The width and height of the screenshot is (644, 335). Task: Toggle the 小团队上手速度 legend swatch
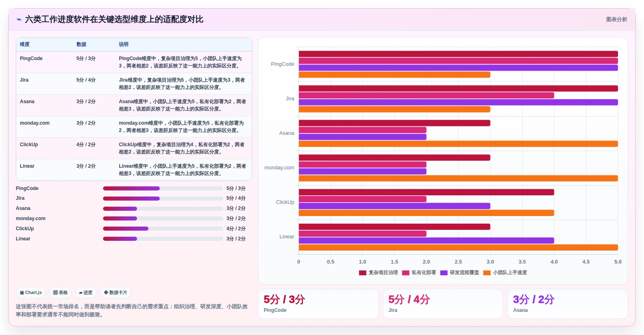tap(487, 273)
